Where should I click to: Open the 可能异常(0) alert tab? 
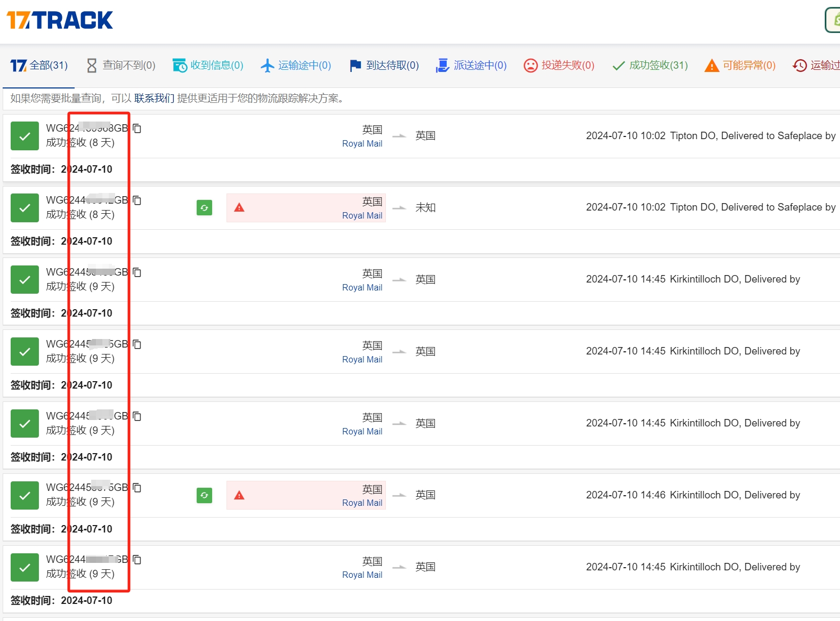740,66
